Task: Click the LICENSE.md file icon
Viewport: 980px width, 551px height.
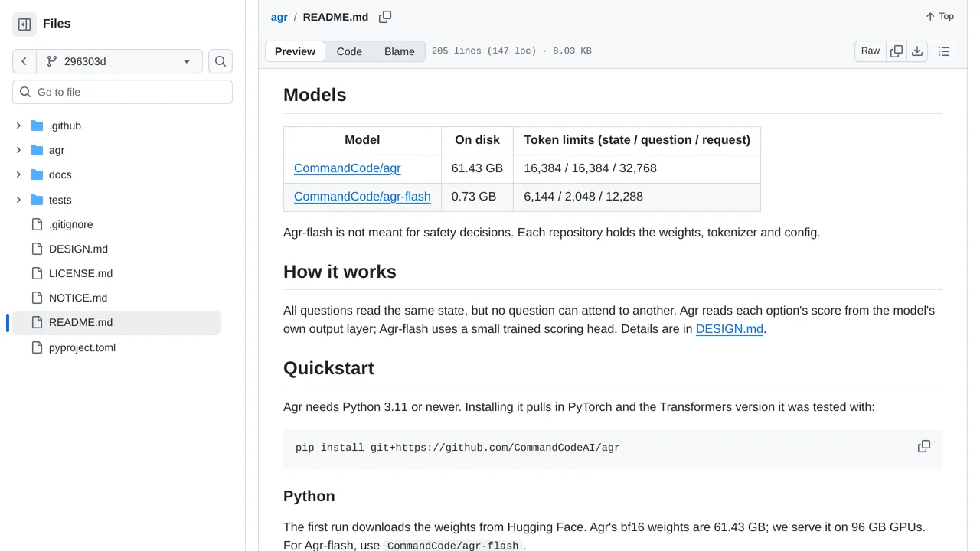Action: tap(37, 273)
